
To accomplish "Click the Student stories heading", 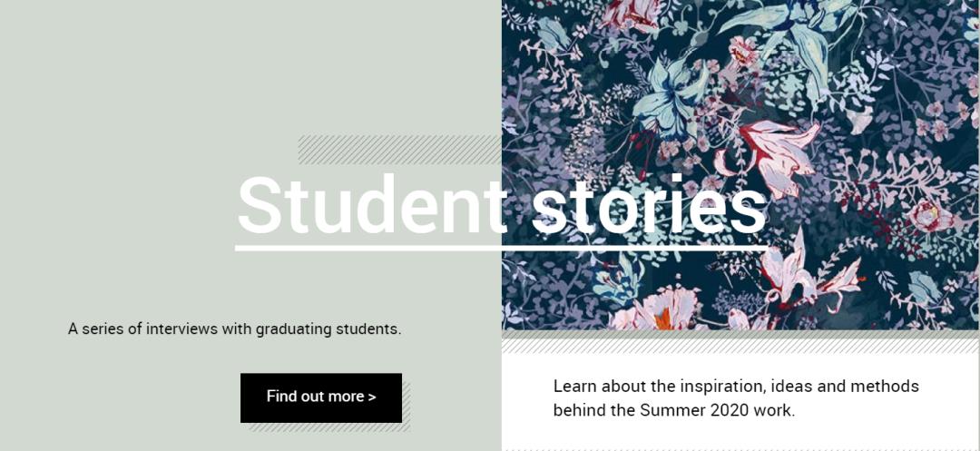I will (x=501, y=205).
